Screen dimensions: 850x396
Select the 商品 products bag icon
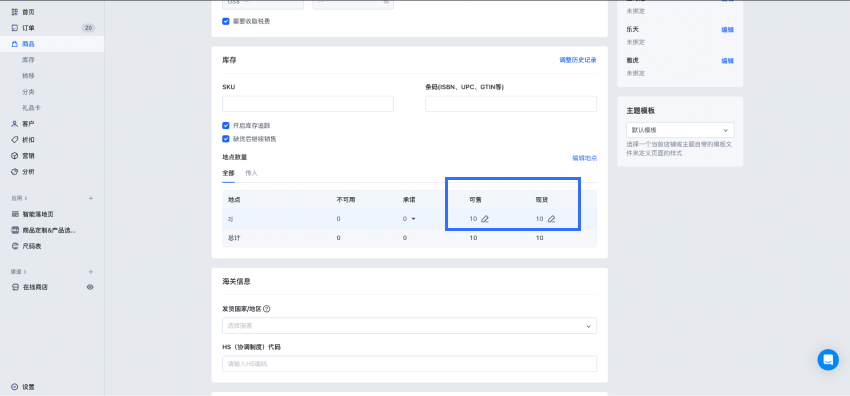tap(15, 44)
